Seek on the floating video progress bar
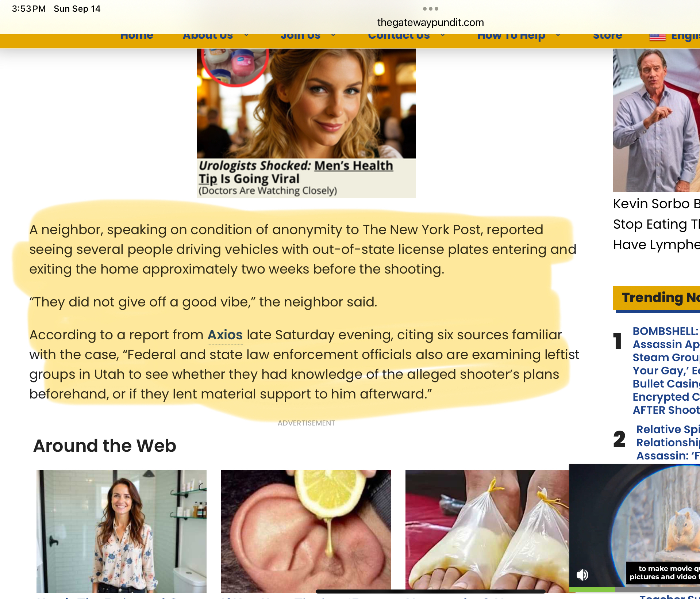Screen dimensions: 700x599 [635, 589]
